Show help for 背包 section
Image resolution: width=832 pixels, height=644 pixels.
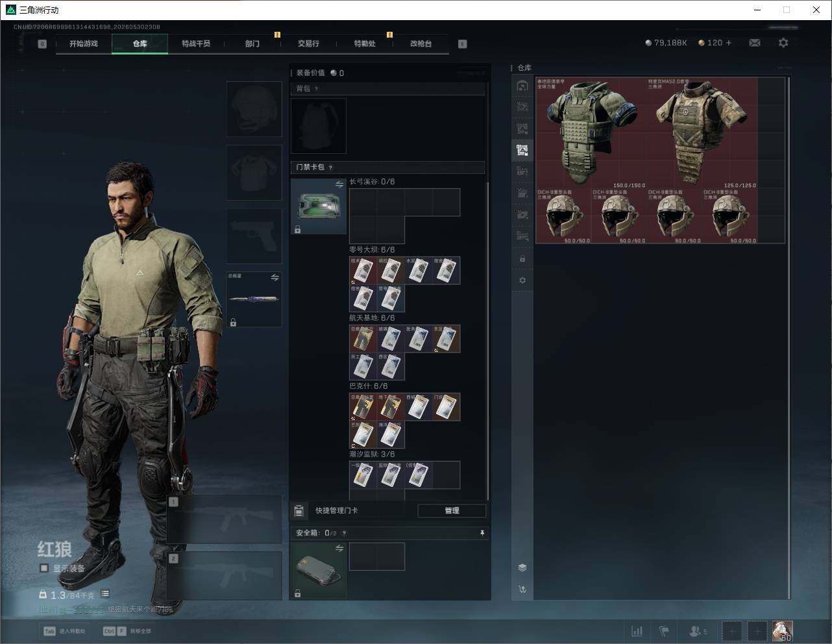click(x=316, y=89)
